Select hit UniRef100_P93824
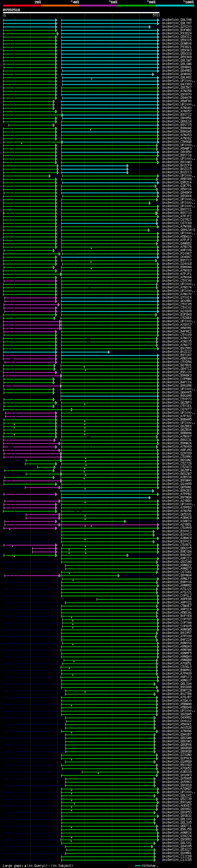This screenshot has width=197, height=868. point(177,33)
